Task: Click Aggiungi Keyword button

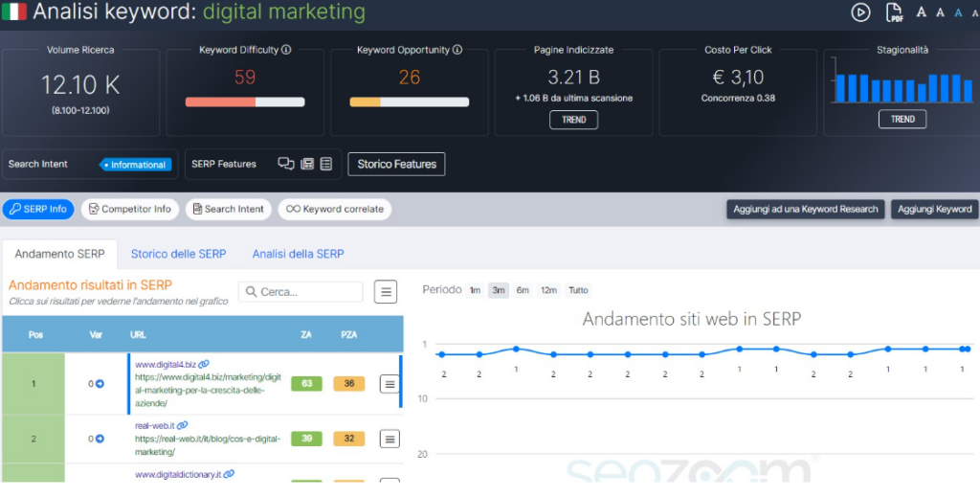Action: [935, 209]
